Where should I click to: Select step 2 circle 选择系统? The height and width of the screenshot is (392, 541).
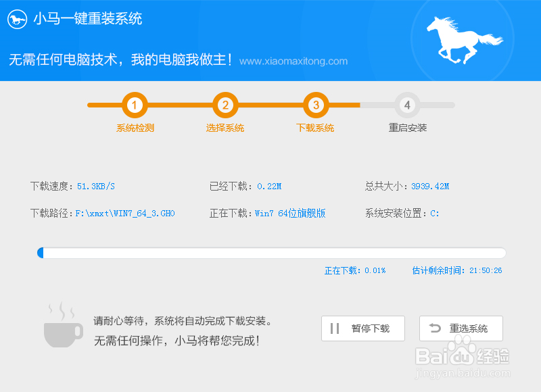(225, 105)
